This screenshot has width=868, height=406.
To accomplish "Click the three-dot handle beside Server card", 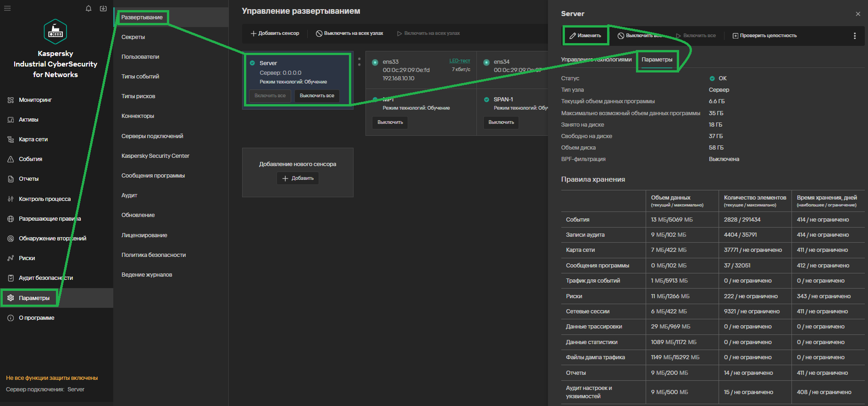I will 359,61.
